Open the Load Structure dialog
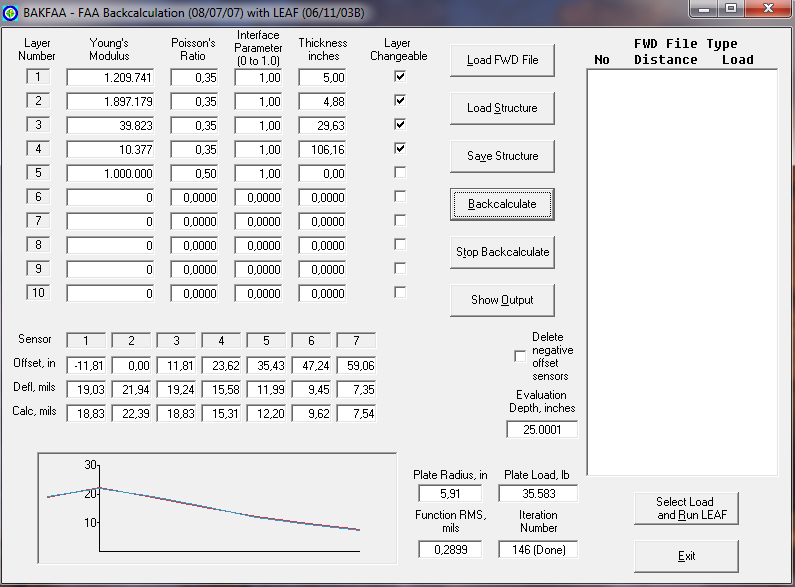Image resolution: width=795 pixels, height=587 pixels. coord(502,108)
